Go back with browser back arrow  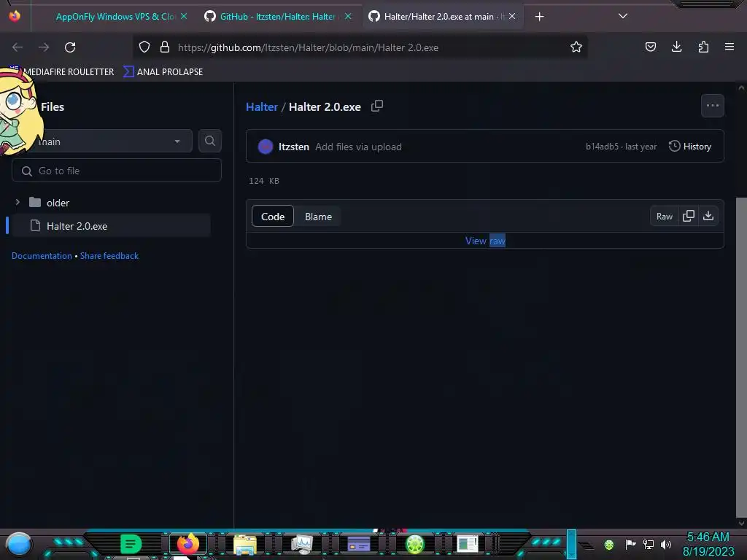coord(18,47)
